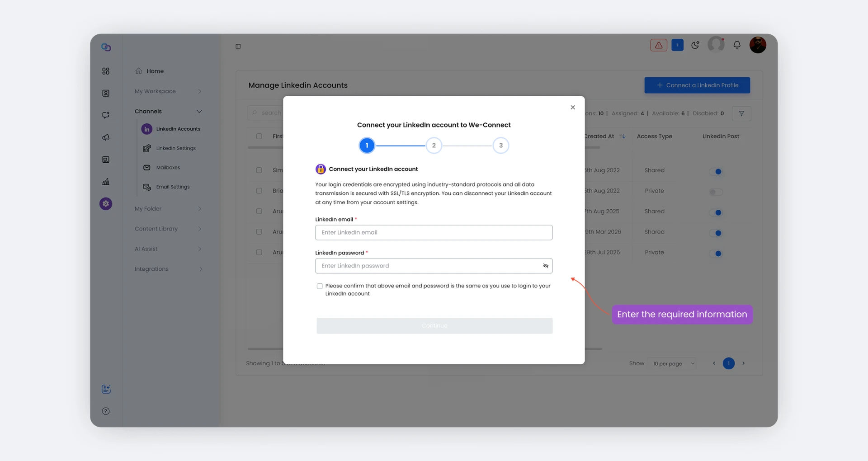Click the 9th Mar 2026 date cell

coord(603,232)
